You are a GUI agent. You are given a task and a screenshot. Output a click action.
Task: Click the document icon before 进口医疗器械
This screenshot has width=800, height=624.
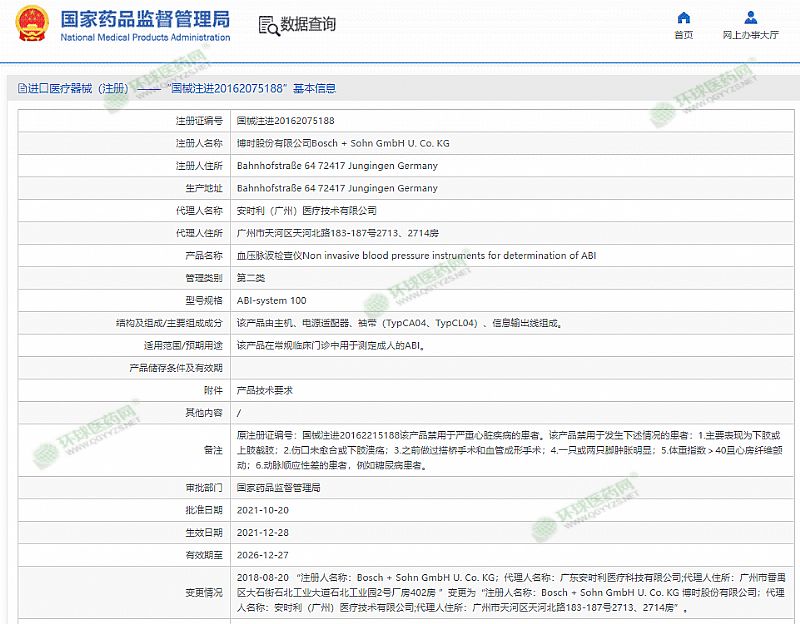[x=22, y=88]
